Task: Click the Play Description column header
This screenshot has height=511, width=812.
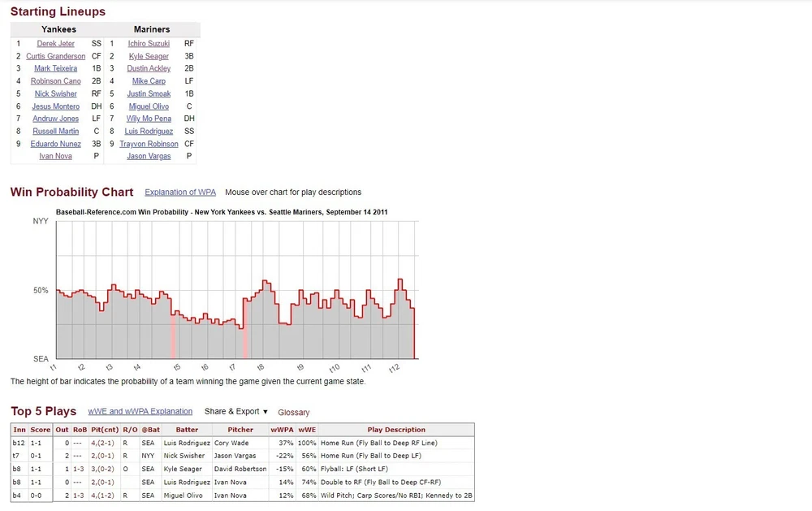Action: coord(396,430)
